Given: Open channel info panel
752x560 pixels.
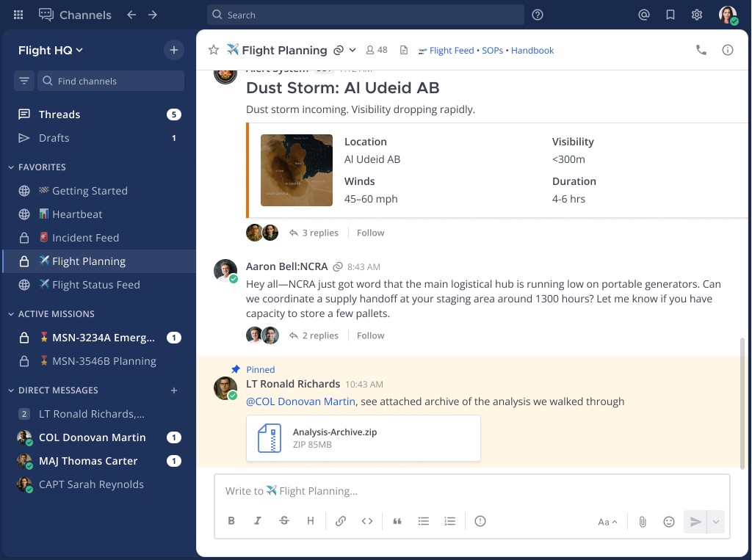Looking at the screenshot, I should 728,50.
